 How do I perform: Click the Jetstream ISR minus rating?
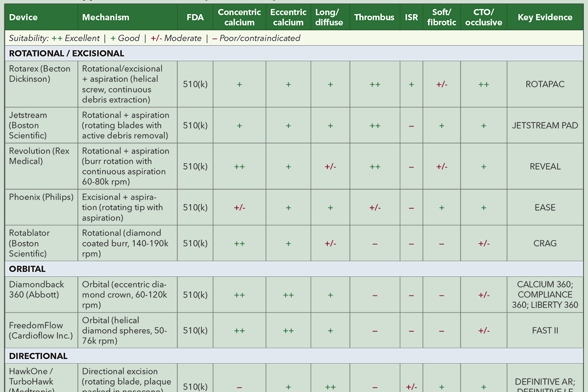tap(412, 125)
